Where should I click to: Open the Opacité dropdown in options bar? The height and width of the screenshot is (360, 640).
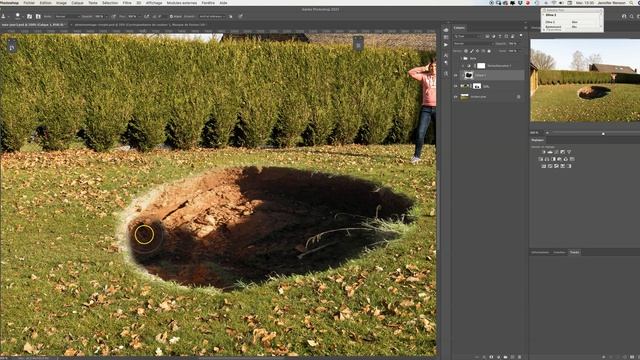click(x=106, y=16)
